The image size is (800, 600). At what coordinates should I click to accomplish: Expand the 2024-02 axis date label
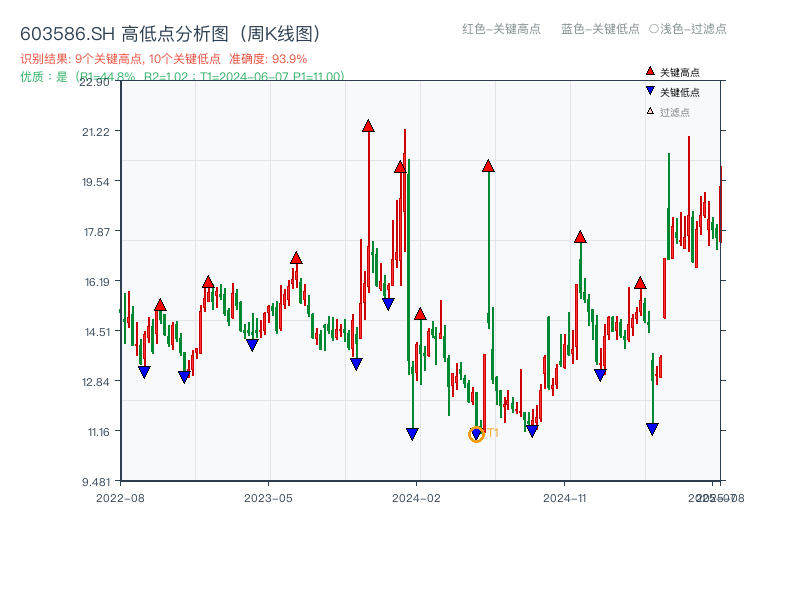click(x=407, y=496)
